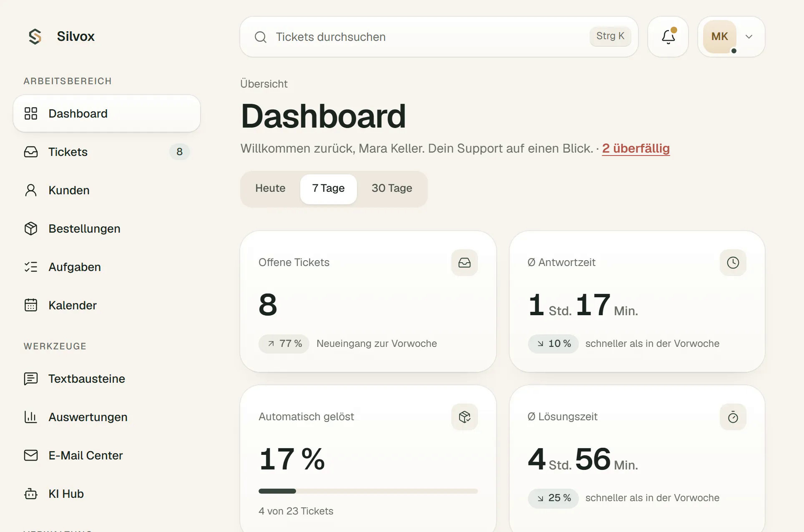The image size is (804, 532).
Task: Focus the Tickets durchsuchen search field
Action: [x=439, y=37]
